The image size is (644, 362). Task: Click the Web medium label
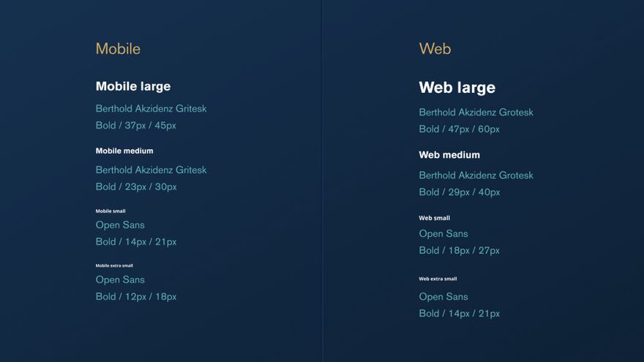(449, 155)
